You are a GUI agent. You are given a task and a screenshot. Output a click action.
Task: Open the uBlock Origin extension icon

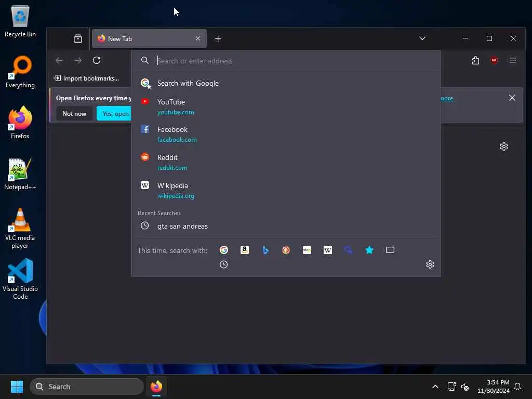(494, 60)
